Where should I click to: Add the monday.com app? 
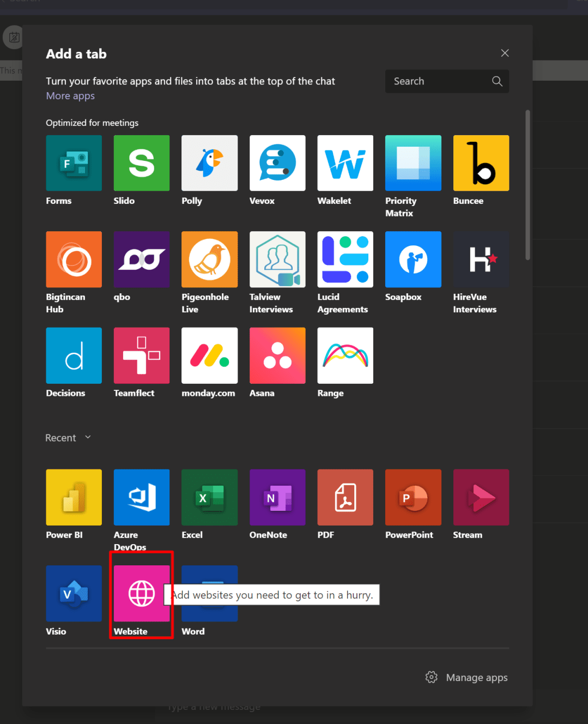(209, 355)
